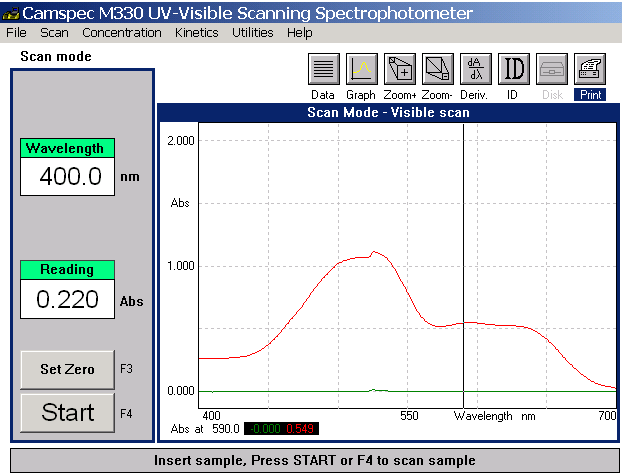Click the Camspec application icon in title bar

10,13
